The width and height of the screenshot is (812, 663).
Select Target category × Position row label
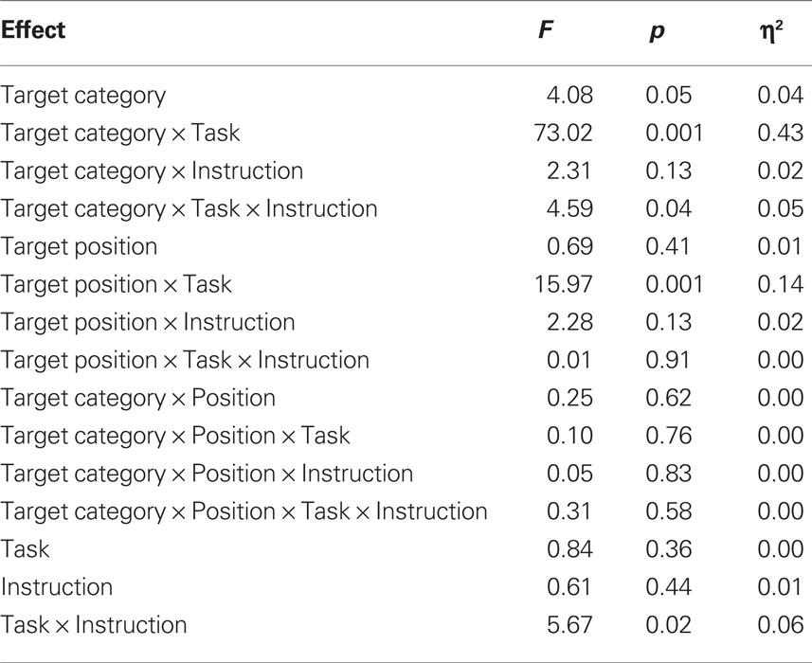pos(137,399)
